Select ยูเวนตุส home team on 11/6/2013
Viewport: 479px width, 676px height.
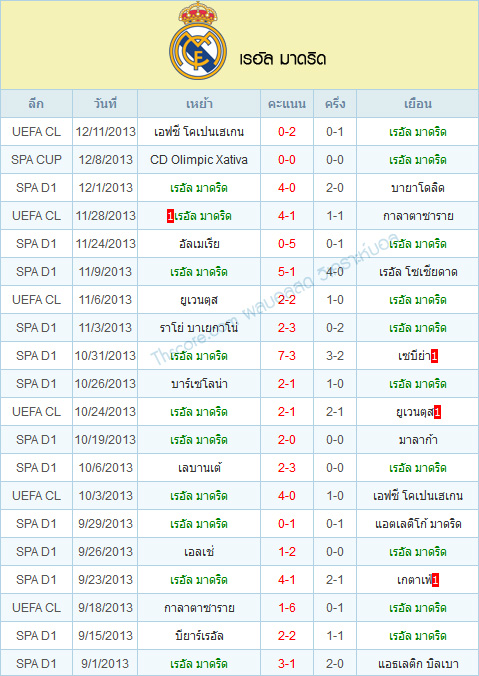pyautogui.click(x=199, y=300)
